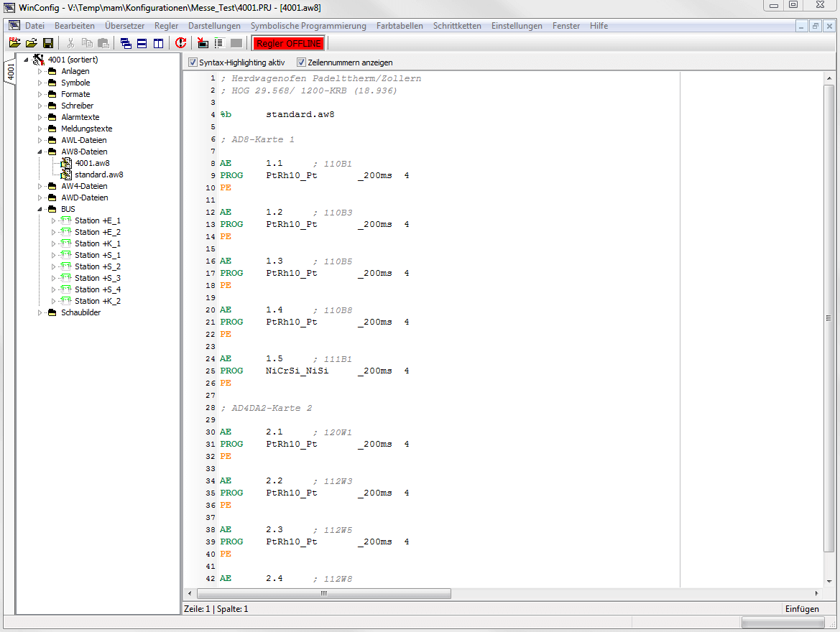840x632 pixels.
Task: Open the Bearbeiten menu
Action: (75, 26)
